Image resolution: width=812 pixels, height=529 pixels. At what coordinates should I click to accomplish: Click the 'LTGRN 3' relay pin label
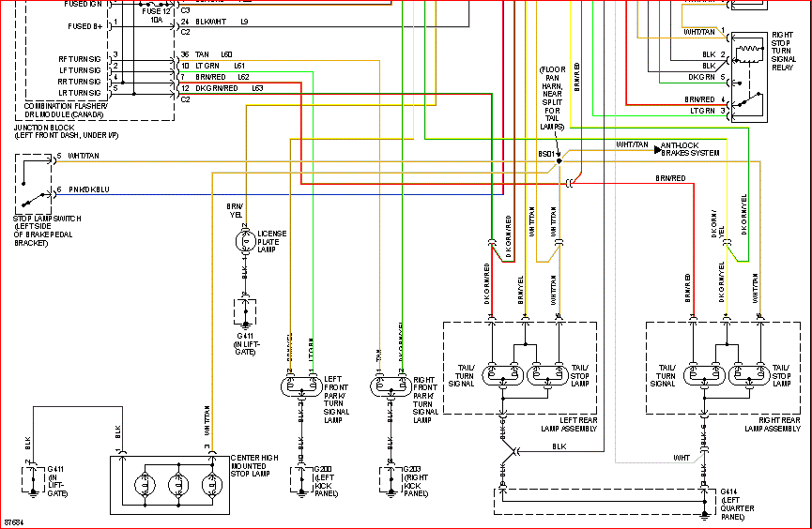pos(708,111)
